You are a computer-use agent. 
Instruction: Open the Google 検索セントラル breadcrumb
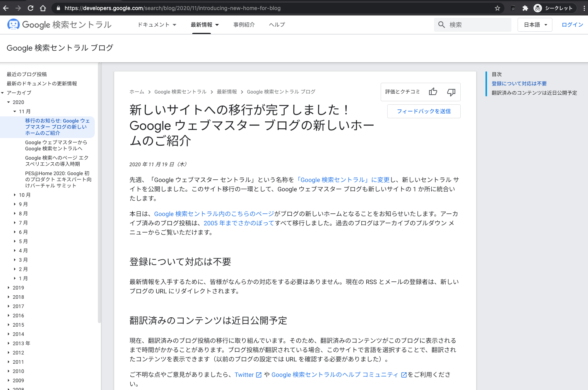(181, 92)
